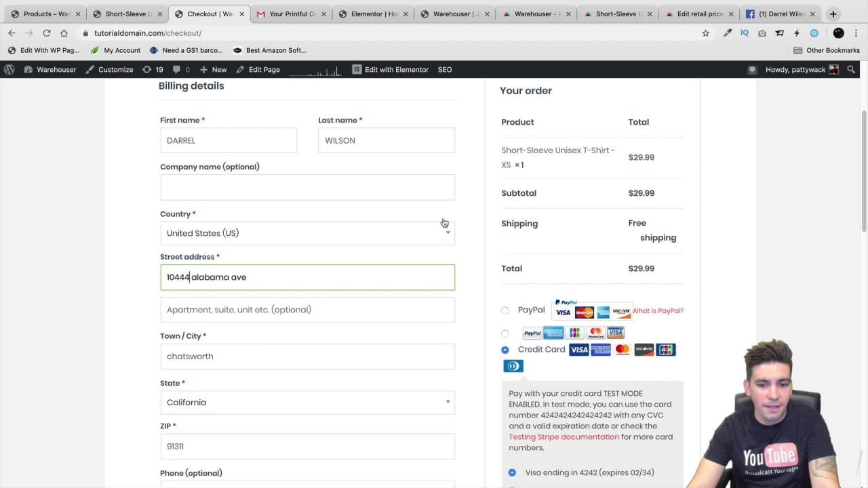Click the updates icon showing 19
This screenshot has height=488, width=868.
point(153,69)
